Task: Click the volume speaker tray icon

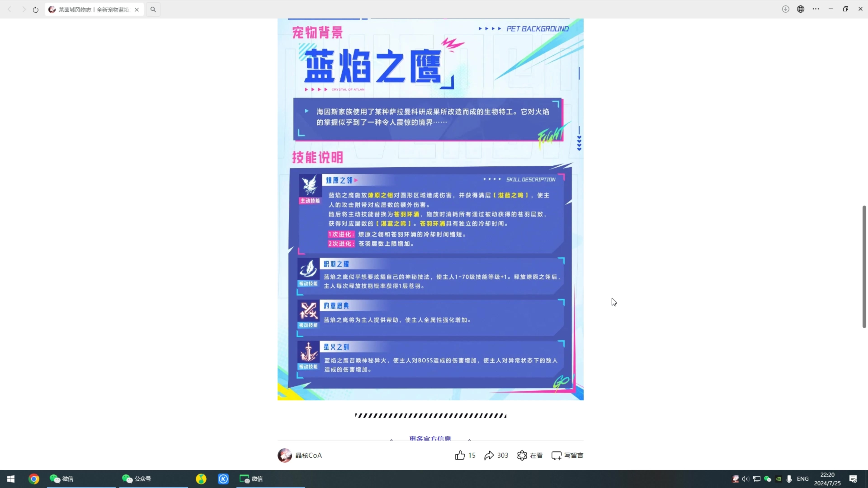Action: click(745, 479)
